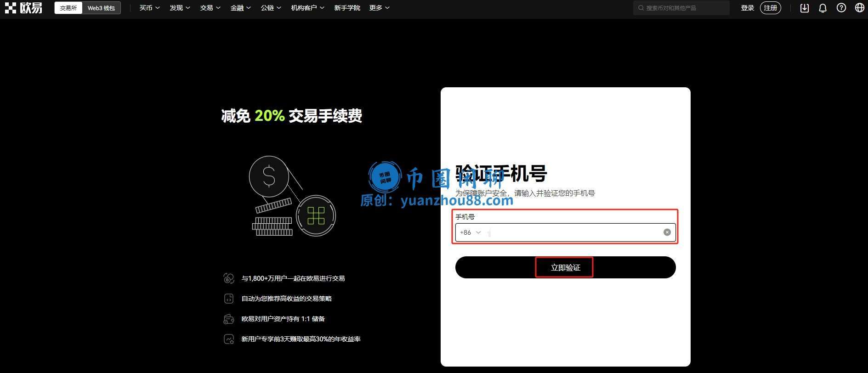Click the 立即验证 button
Image resolution: width=868 pixels, height=373 pixels.
[566, 267]
